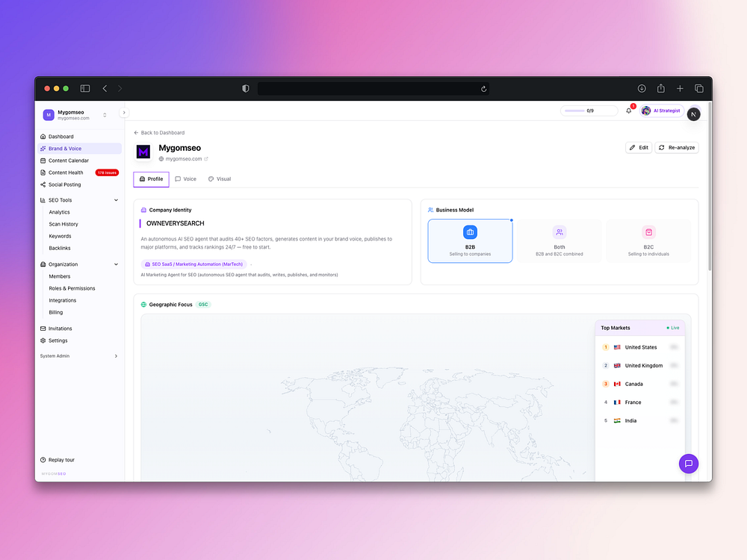
Task: Open the Dashboard sidebar item
Action: coord(80,136)
